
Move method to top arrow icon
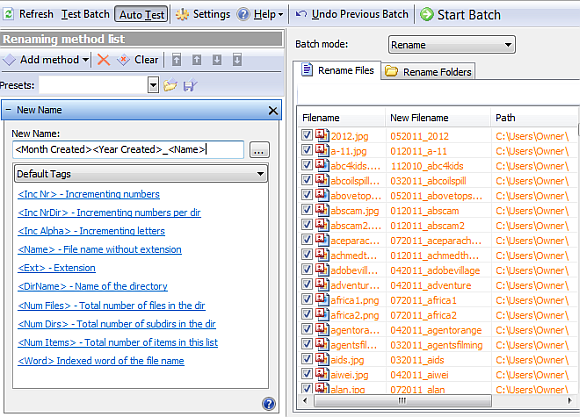[177, 59]
